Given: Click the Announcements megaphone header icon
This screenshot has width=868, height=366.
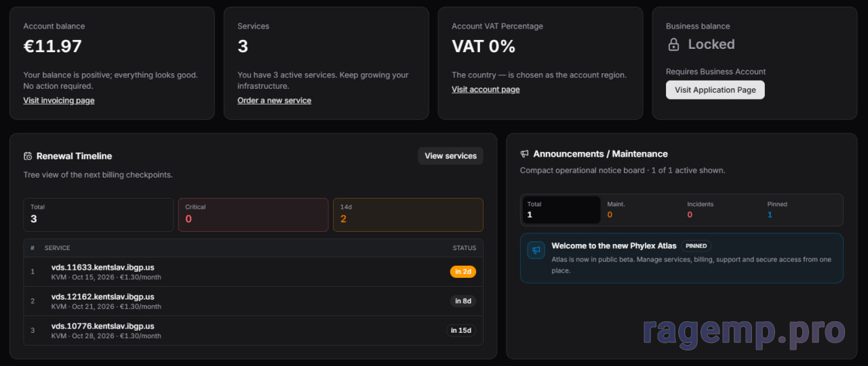Looking at the screenshot, I should click(524, 154).
